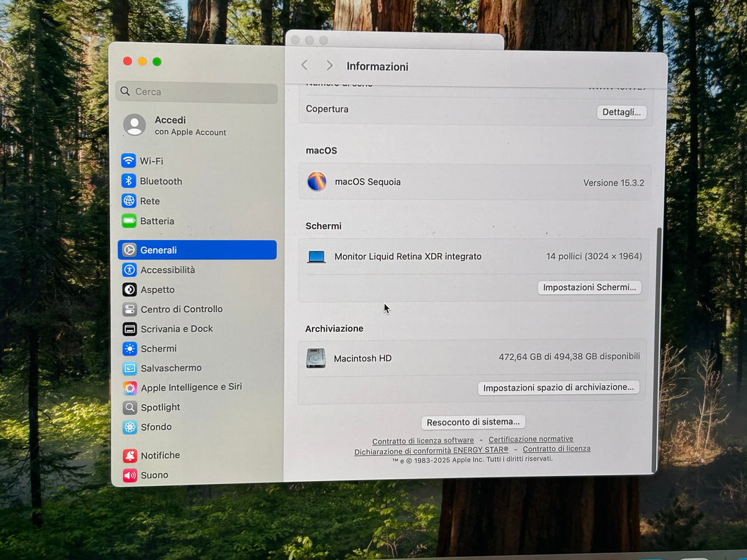Open the Contratto di licenza software link
This screenshot has width=747, height=560.
tap(423, 441)
